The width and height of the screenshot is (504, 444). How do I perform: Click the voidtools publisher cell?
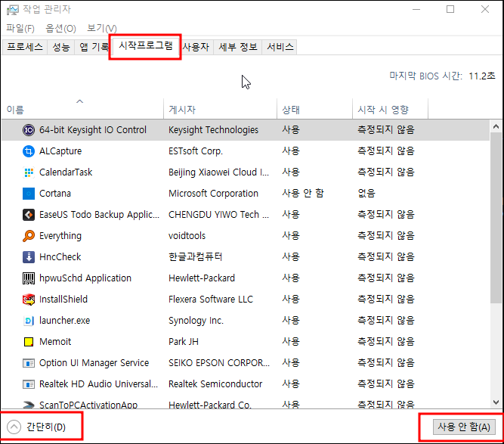[187, 236]
